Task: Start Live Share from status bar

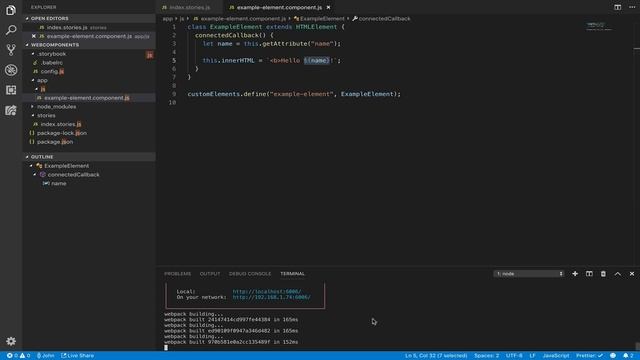Action: coord(78,356)
